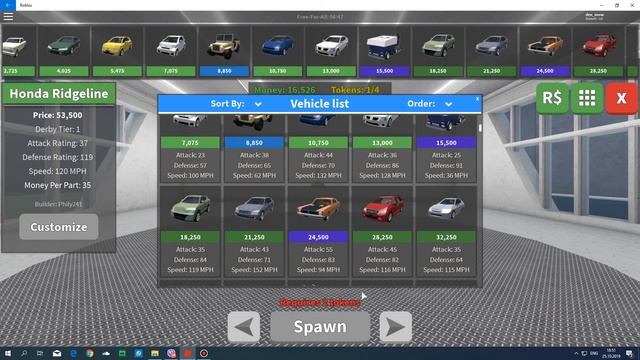Screen dimensions: 640x360
Task: Select the 13,000 white sedan in top strip
Action: click(x=331, y=51)
